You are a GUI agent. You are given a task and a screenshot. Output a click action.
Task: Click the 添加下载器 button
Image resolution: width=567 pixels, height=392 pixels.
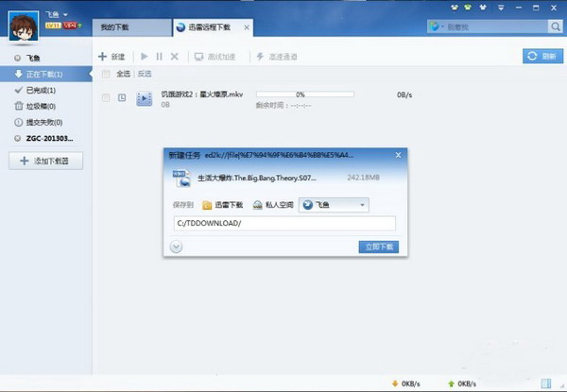coord(47,162)
